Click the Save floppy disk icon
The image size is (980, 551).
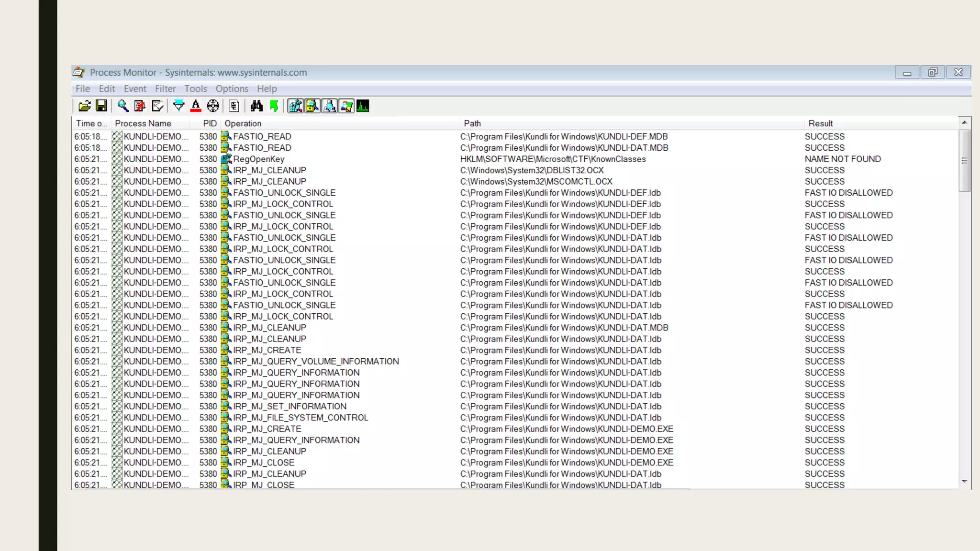[x=101, y=106]
